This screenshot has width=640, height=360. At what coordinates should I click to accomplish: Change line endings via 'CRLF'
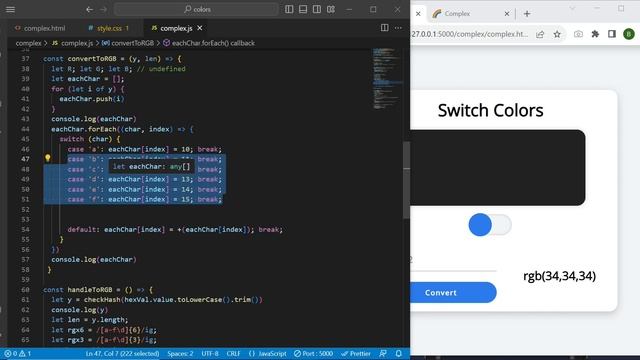point(233,353)
